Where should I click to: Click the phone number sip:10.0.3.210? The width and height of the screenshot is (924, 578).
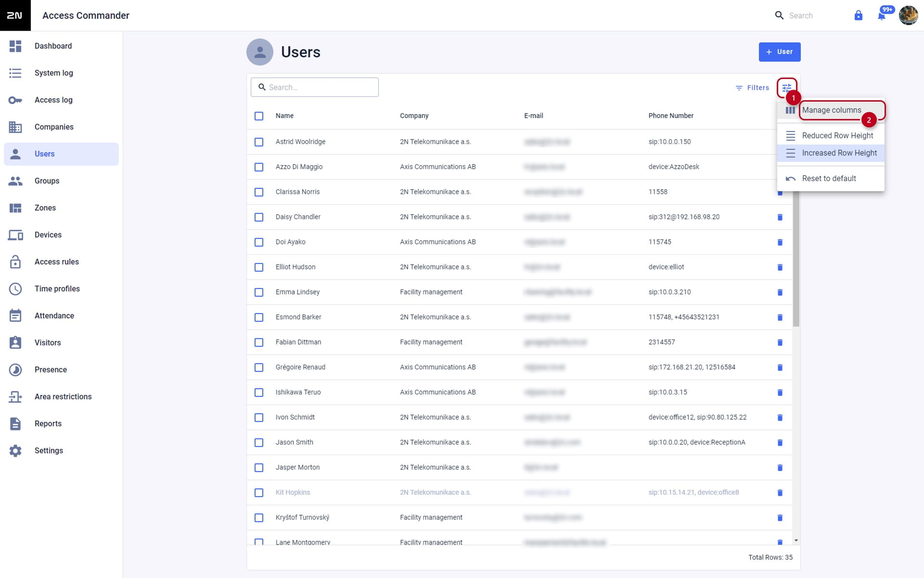(x=669, y=292)
